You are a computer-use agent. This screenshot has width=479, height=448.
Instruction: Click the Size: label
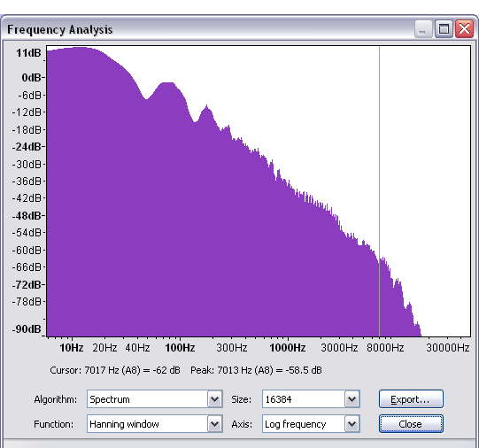[x=242, y=399]
